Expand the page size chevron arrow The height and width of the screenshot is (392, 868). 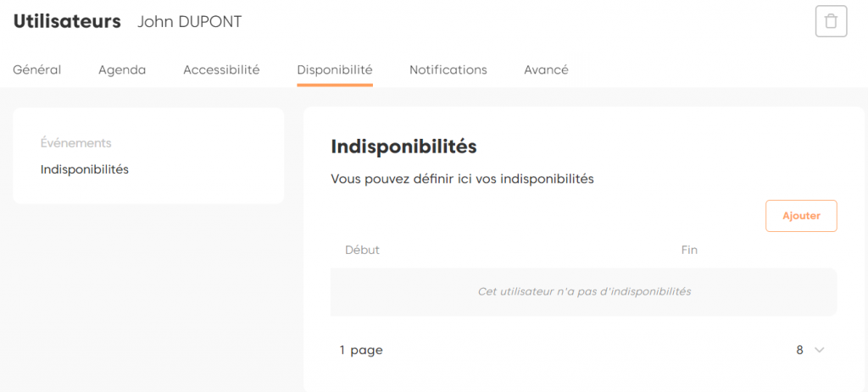coord(819,350)
